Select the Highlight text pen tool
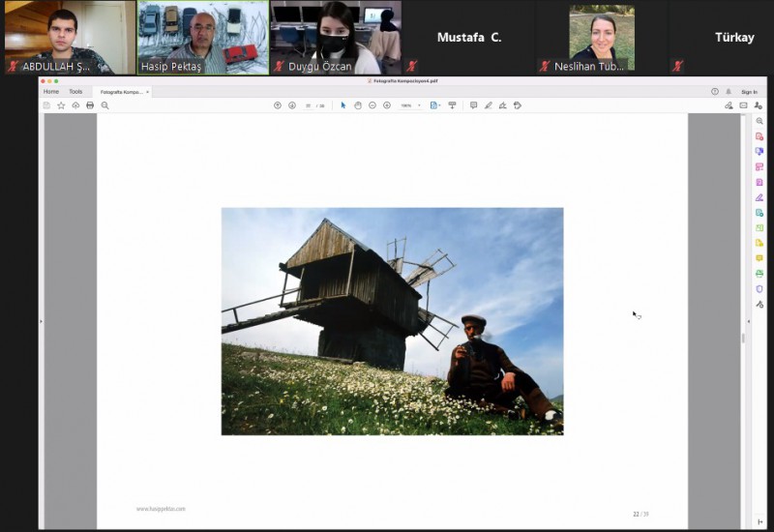Image resolution: width=774 pixels, height=532 pixels. [x=488, y=105]
